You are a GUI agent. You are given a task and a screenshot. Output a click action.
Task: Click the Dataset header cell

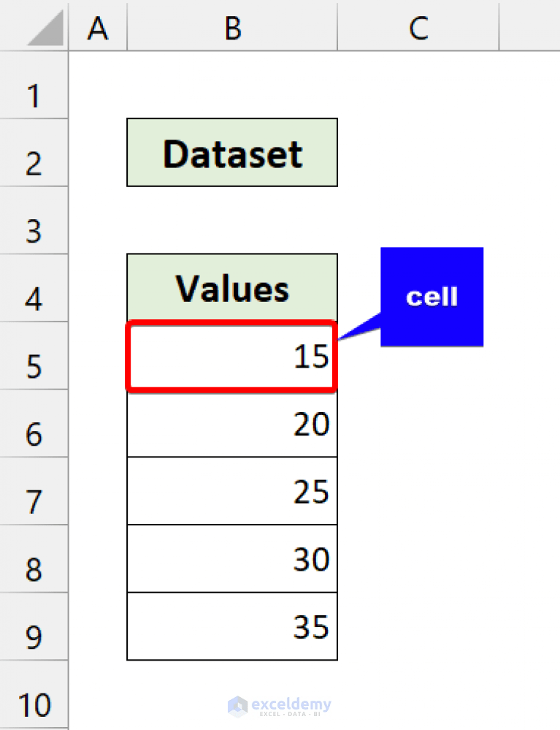click(231, 152)
